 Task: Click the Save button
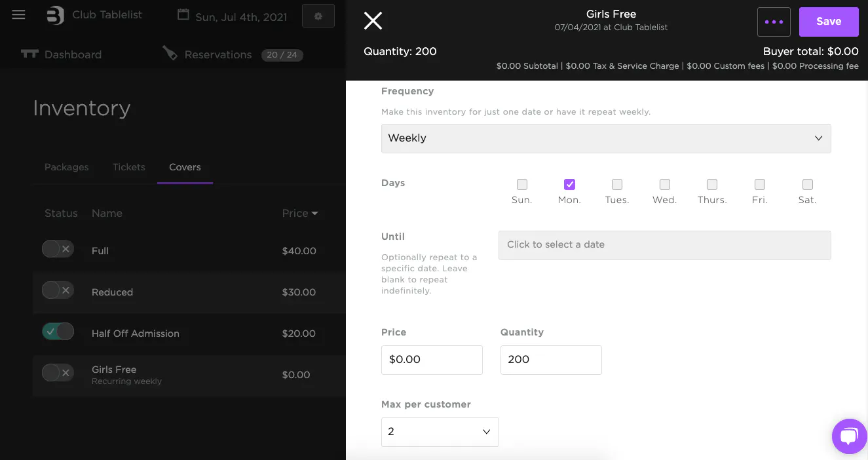829,22
